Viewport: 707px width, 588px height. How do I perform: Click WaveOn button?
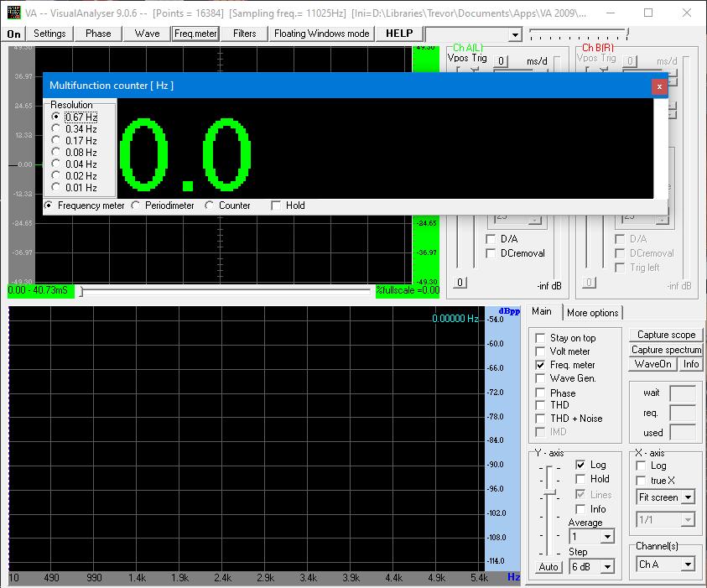652,364
